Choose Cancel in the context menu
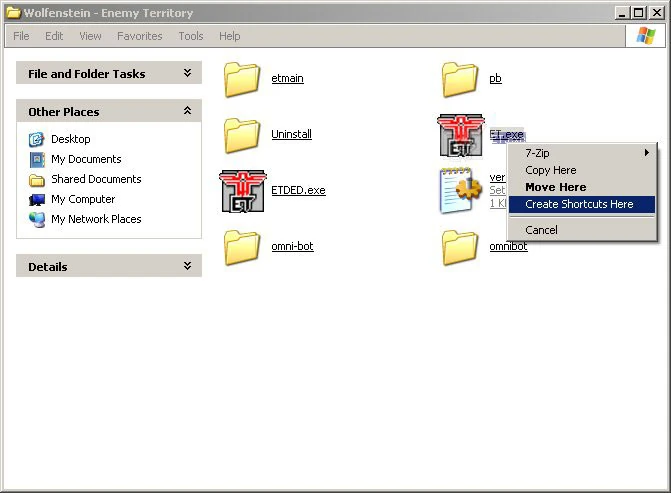 pyautogui.click(x=582, y=230)
